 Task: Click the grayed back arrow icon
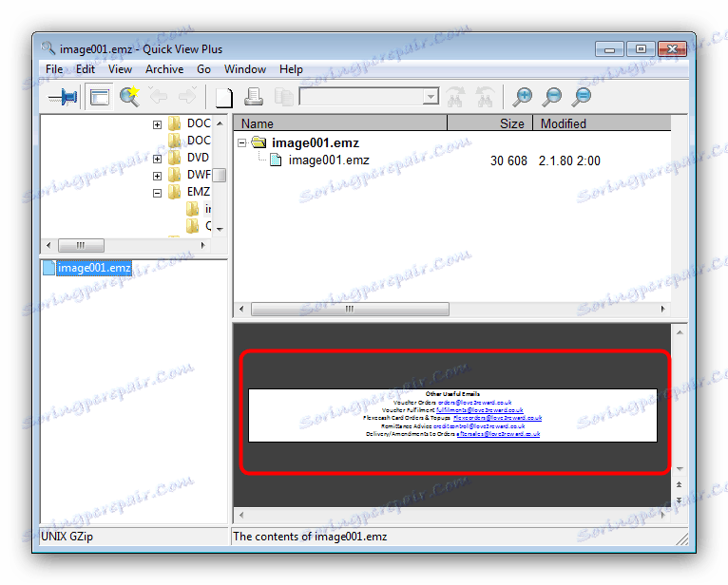click(159, 96)
